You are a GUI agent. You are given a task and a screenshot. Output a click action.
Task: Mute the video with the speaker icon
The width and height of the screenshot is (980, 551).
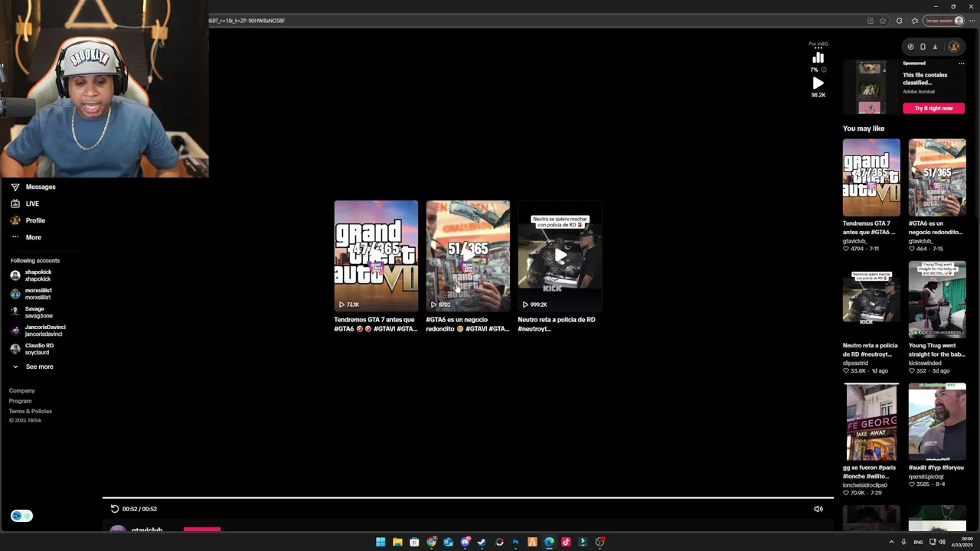pyautogui.click(x=818, y=509)
